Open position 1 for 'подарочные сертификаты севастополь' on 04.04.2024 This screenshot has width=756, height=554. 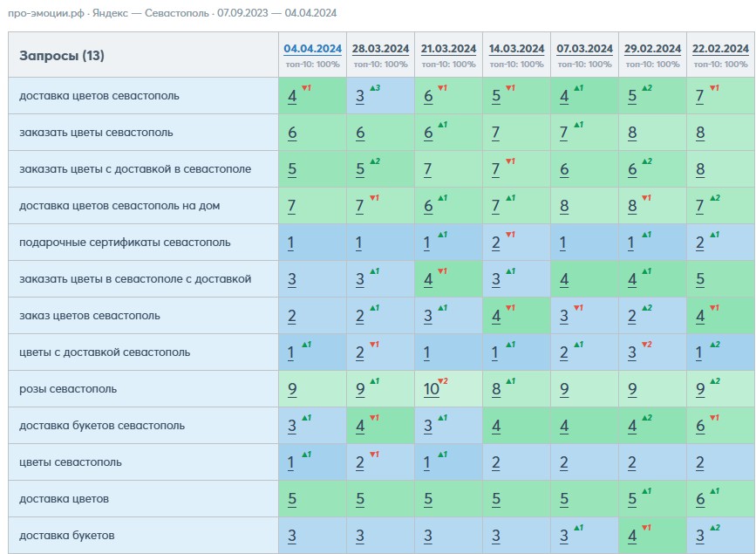coord(290,243)
